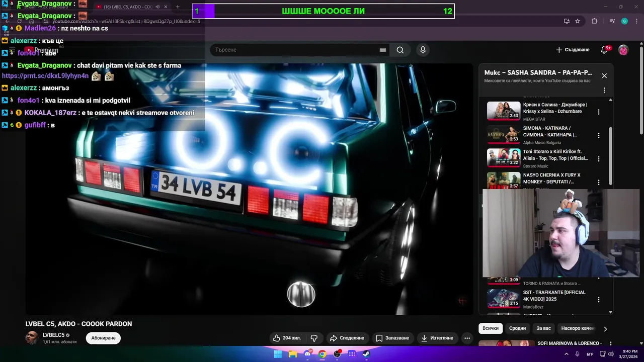
Task: Play SST - TRAFIKANTE thumbnail
Action: click(x=504, y=298)
